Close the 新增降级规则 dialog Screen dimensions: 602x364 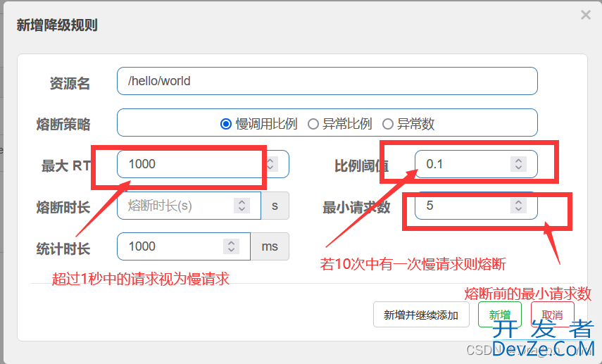pos(586,15)
